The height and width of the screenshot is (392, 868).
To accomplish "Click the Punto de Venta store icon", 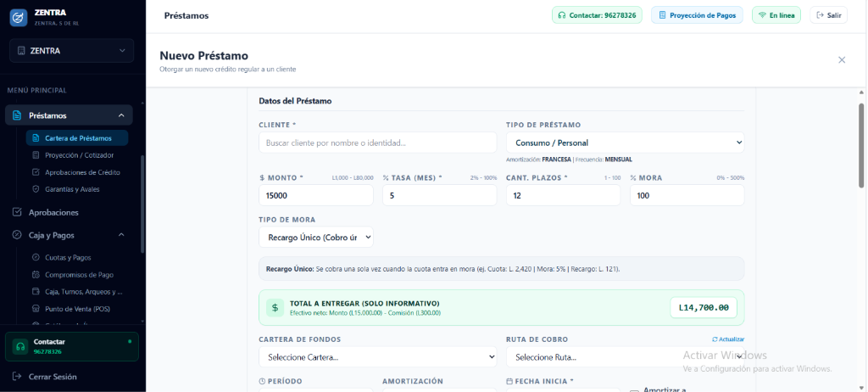I will click(x=36, y=309).
